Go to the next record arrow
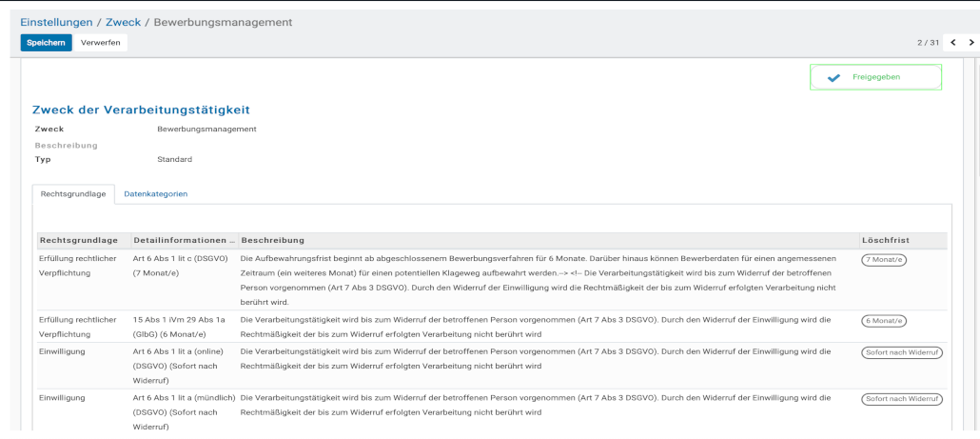The height and width of the screenshot is (439, 980). coord(970,43)
